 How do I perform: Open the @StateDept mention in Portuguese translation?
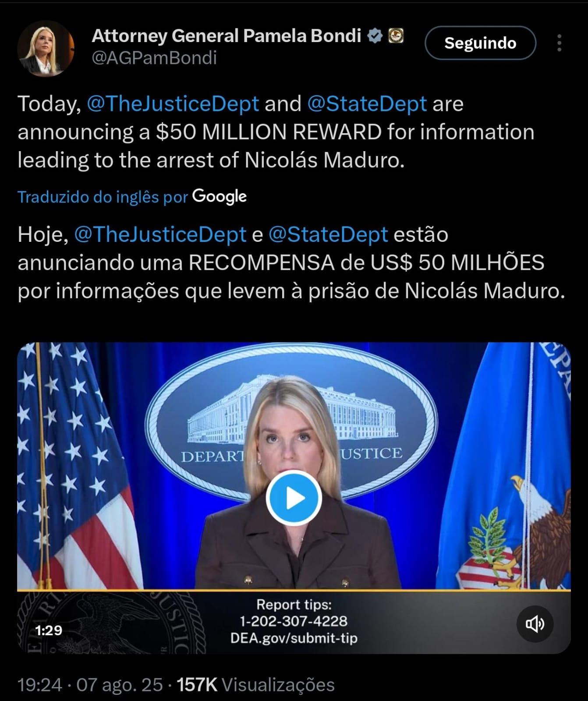[x=328, y=234]
